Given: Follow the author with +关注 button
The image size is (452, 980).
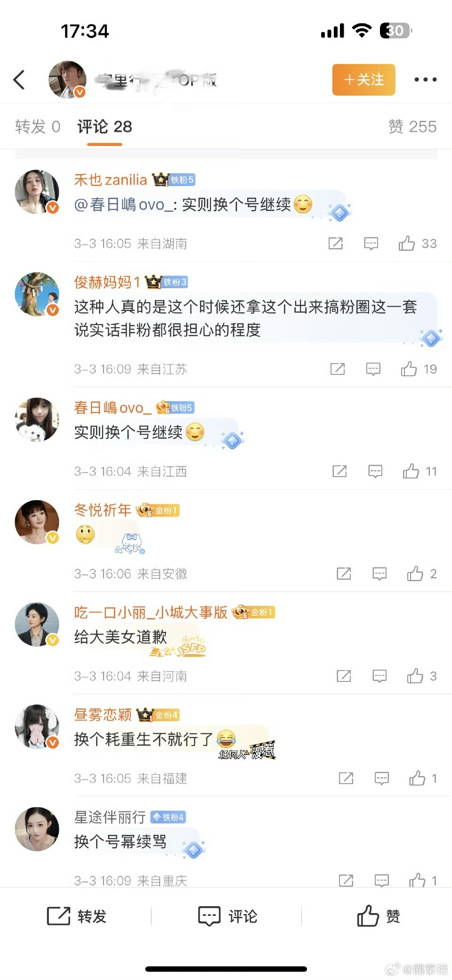Looking at the screenshot, I should pos(364,80).
